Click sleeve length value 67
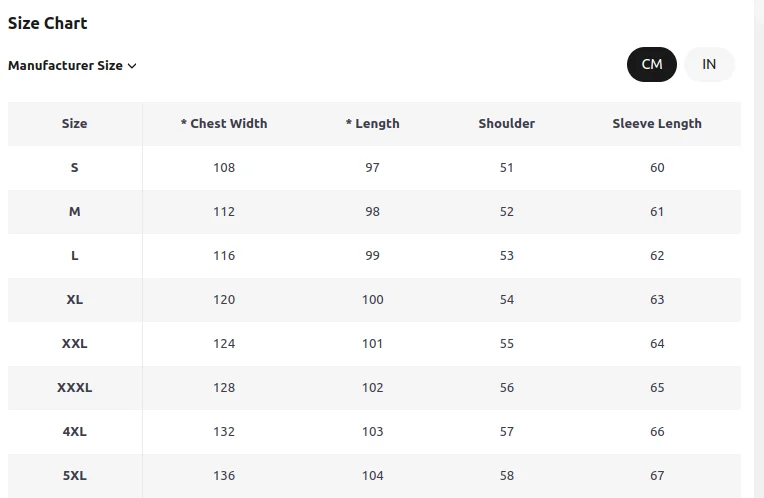Image resolution: width=764 pixels, height=498 pixels. [x=657, y=475]
